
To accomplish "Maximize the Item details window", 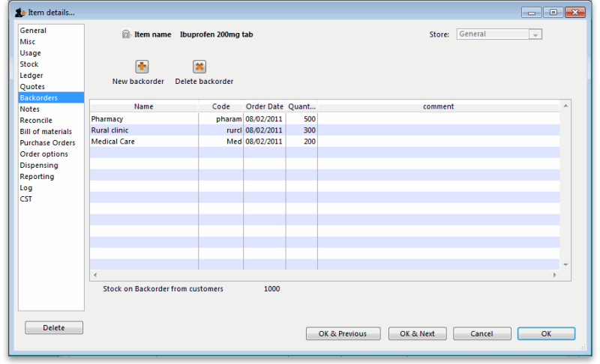I will (x=553, y=13).
